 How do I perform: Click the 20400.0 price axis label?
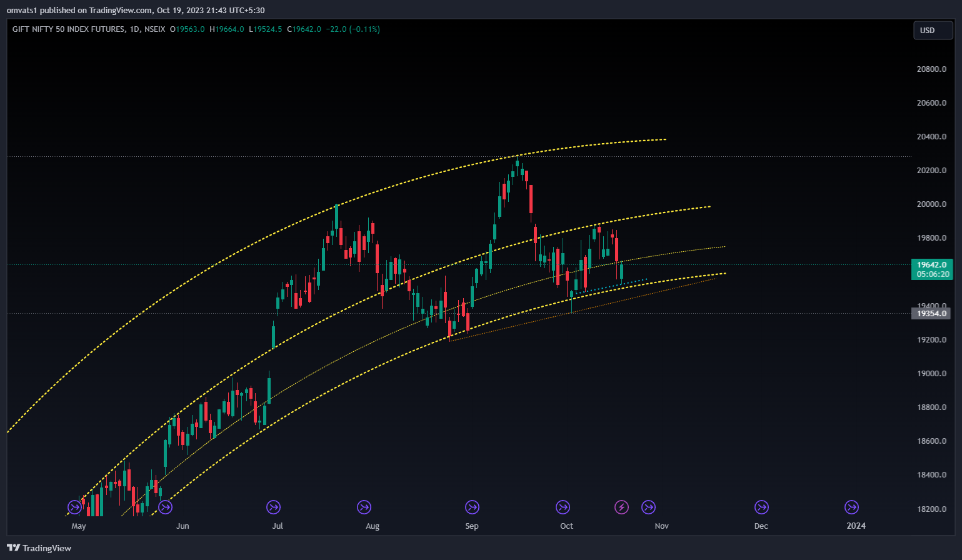click(x=931, y=137)
